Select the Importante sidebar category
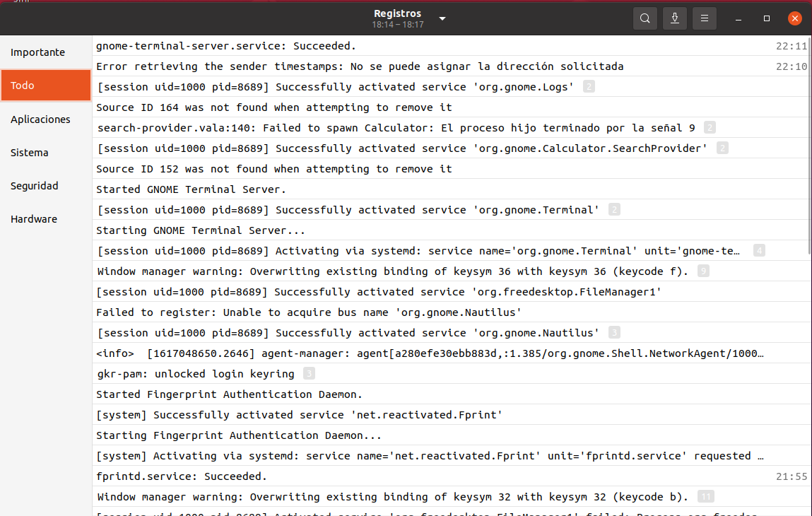Screen dimensions: 812x516 pos(37,52)
